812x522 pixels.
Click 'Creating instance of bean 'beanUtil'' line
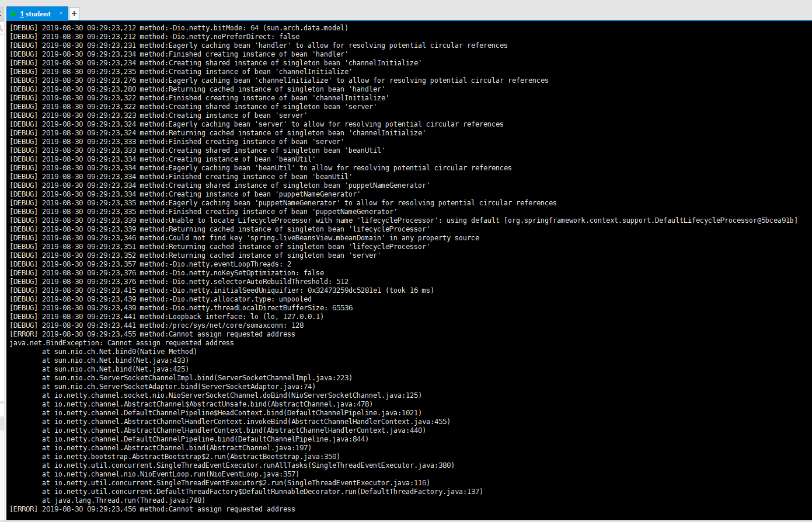(163, 159)
